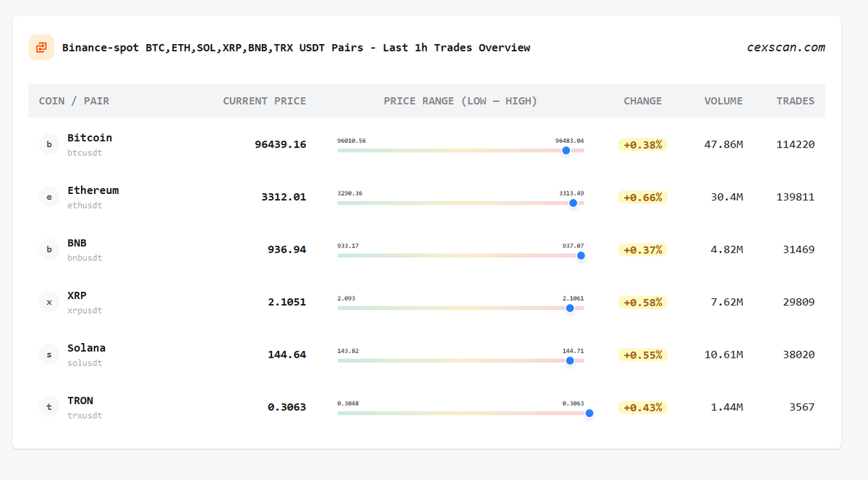Screen dimensions: 868x480
Task: Click the Solana price range slider handle
Action: pyautogui.click(x=569, y=360)
